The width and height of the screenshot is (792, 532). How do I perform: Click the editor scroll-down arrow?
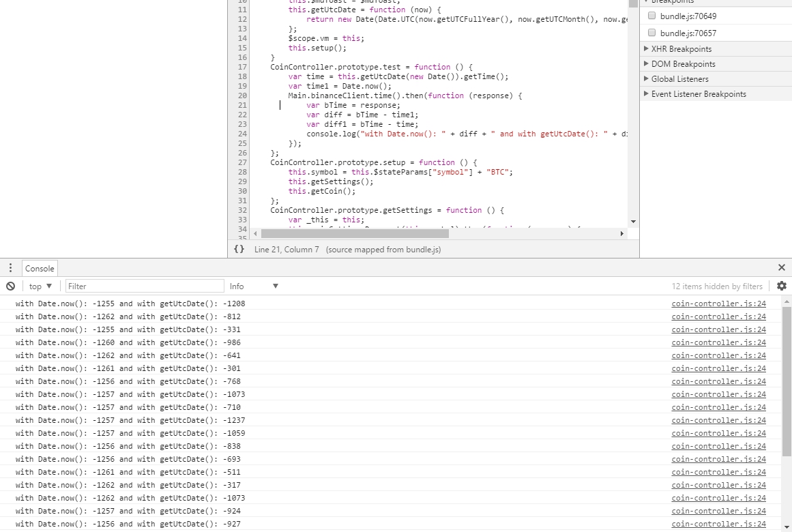(x=634, y=222)
